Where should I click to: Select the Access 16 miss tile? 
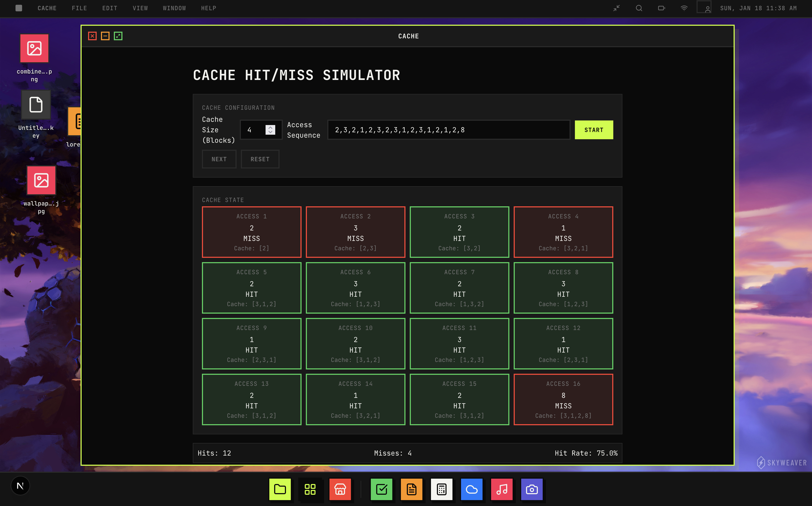(563, 399)
